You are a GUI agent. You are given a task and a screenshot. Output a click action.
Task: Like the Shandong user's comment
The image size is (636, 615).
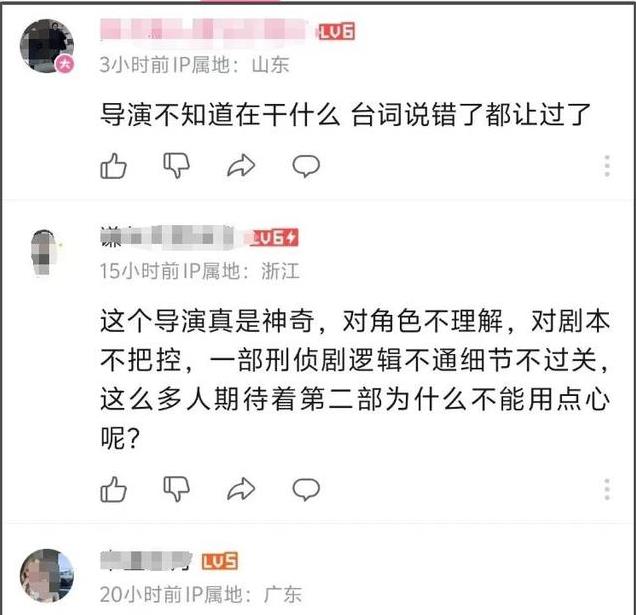pos(113,166)
